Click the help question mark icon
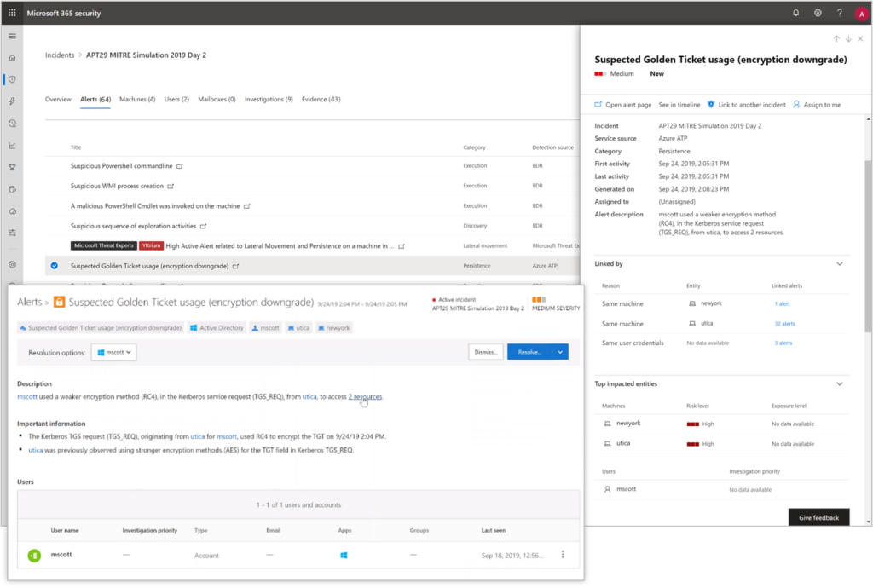 point(839,13)
